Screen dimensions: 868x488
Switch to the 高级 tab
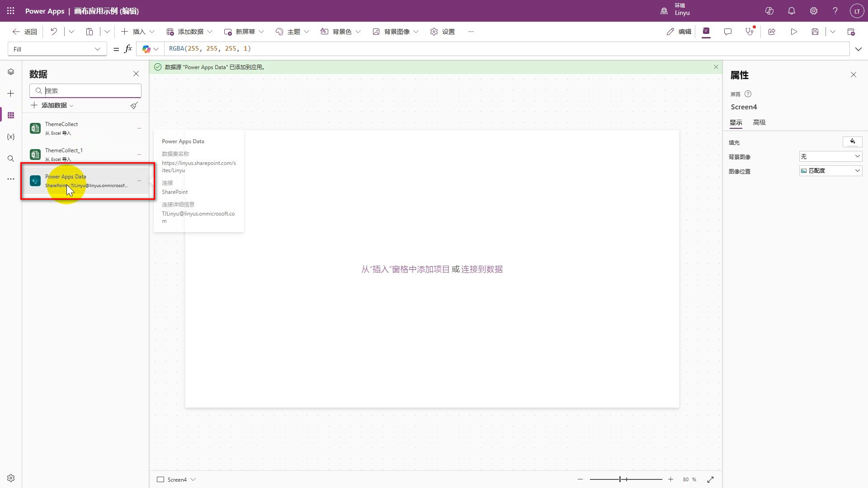(x=759, y=122)
